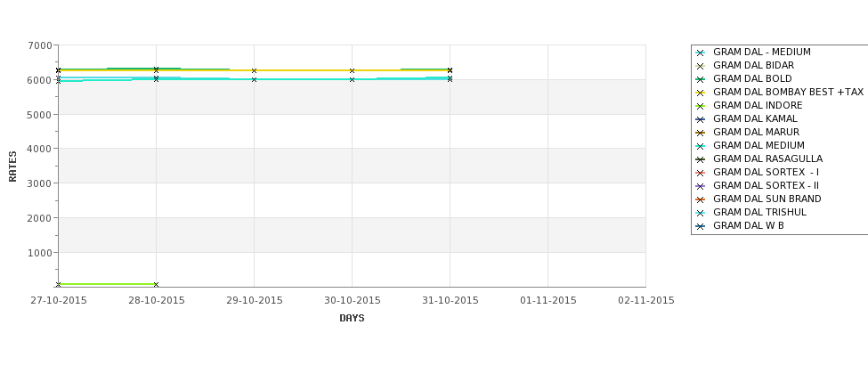Click the GRAM DAL INDORE legend marker

(701, 106)
